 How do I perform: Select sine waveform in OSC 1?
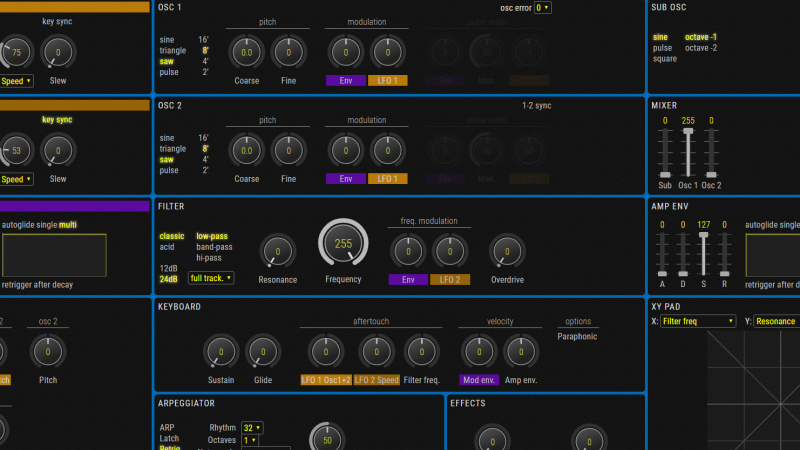point(166,40)
